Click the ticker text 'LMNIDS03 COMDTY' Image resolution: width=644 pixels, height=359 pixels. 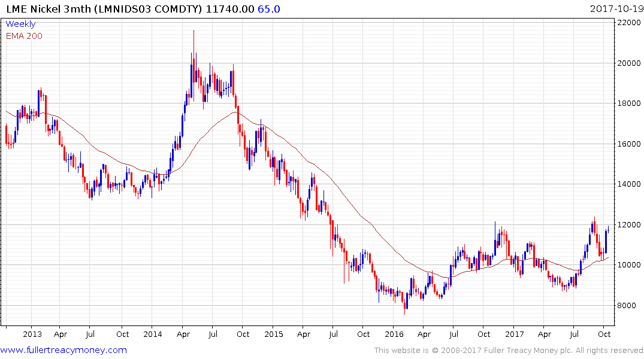148,9
